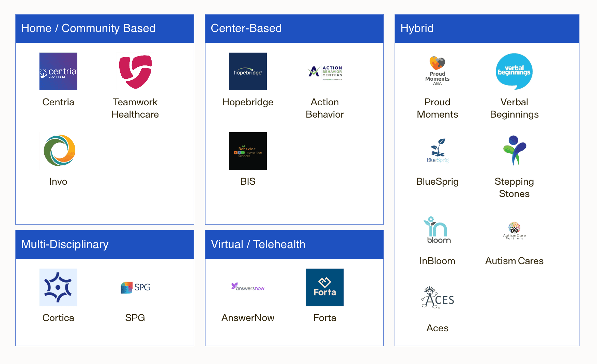
Task: Click the Autism Care Partners logo
Action: point(514,231)
